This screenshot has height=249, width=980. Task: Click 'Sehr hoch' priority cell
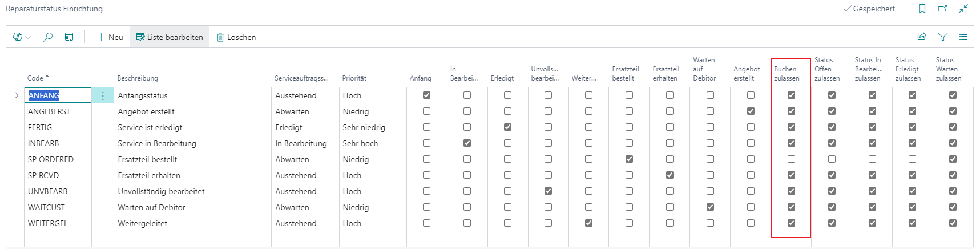pos(360,143)
